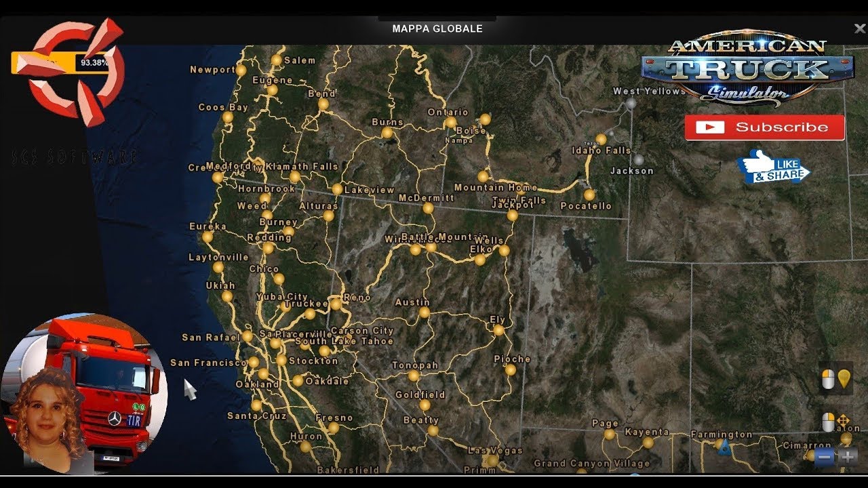Select the McDermitt city marker
Screen dimensions: 868x488
coord(428,208)
